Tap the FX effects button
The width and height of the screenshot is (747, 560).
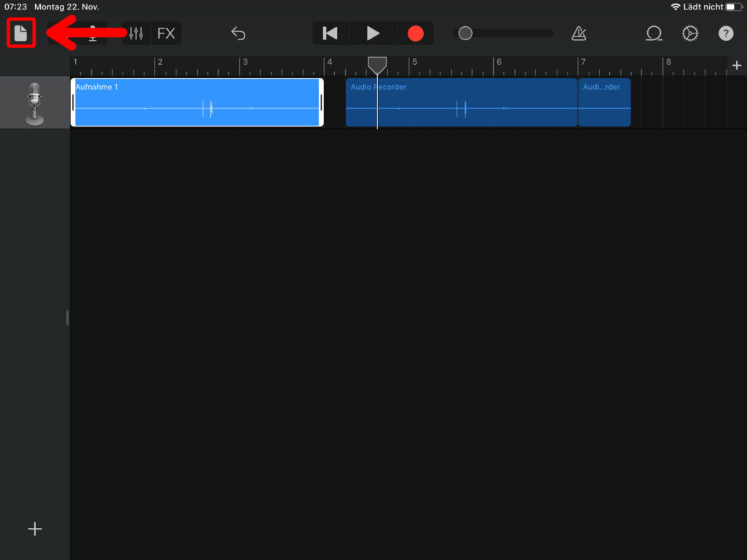coord(166,34)
